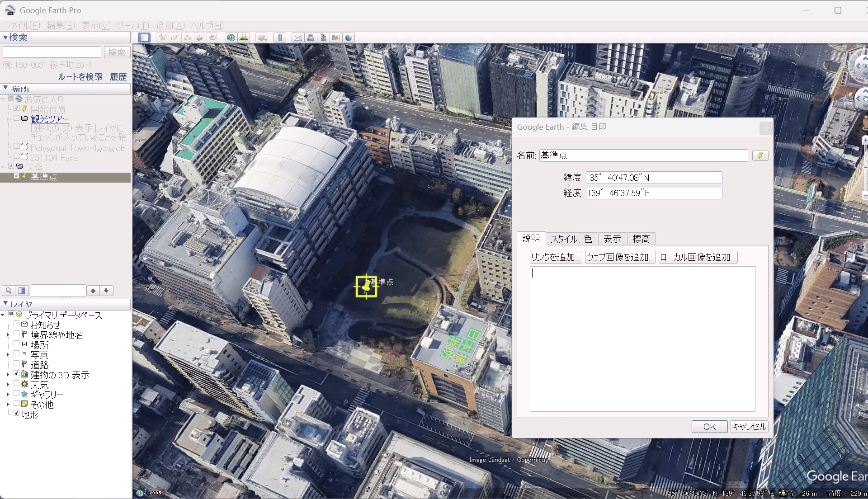
Task: Expand the 境界線や地名 layer tree
Action: tap(8, 335)
